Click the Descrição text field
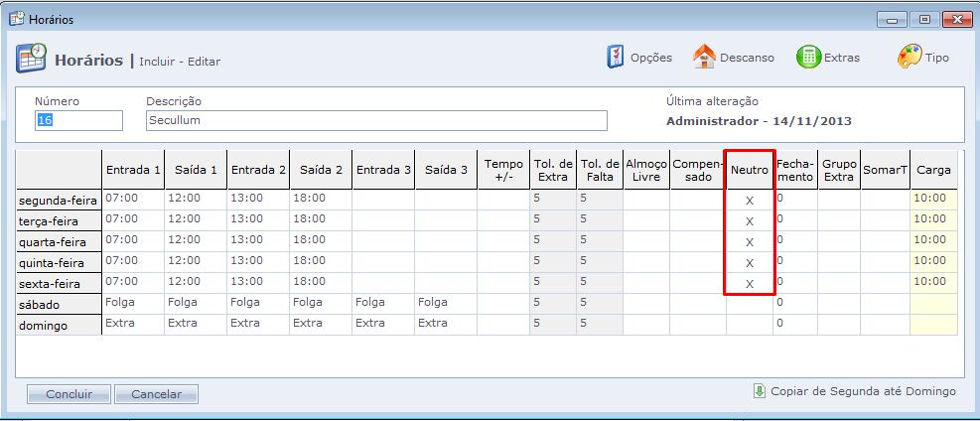The width and height of the screenshot is (980, 421). [375, 120]
